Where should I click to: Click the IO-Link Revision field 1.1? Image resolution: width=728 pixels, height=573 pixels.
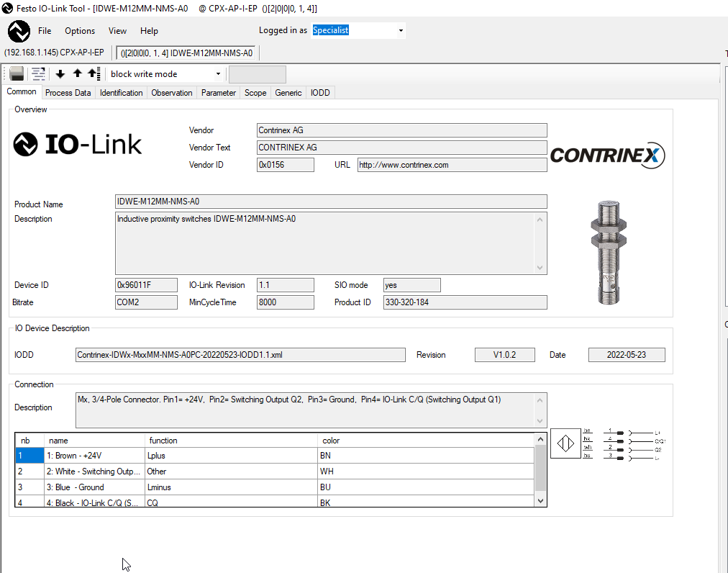point(285,285)
